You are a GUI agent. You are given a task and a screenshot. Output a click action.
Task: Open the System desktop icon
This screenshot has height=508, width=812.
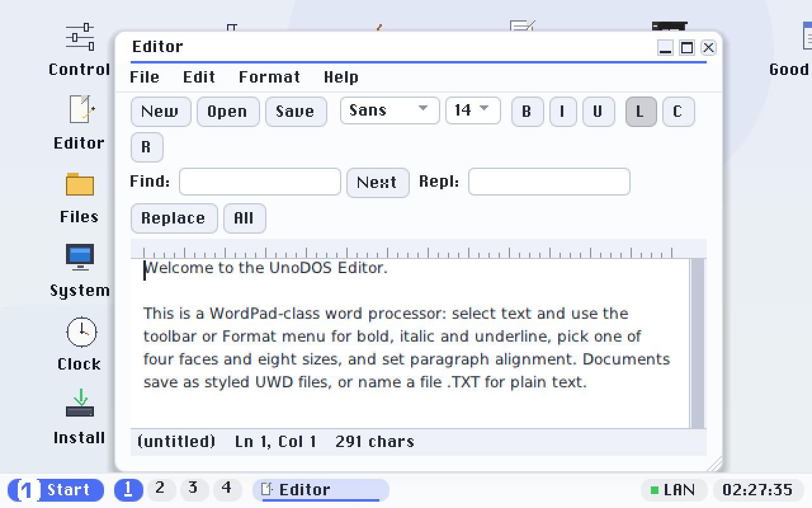(80, 271)
